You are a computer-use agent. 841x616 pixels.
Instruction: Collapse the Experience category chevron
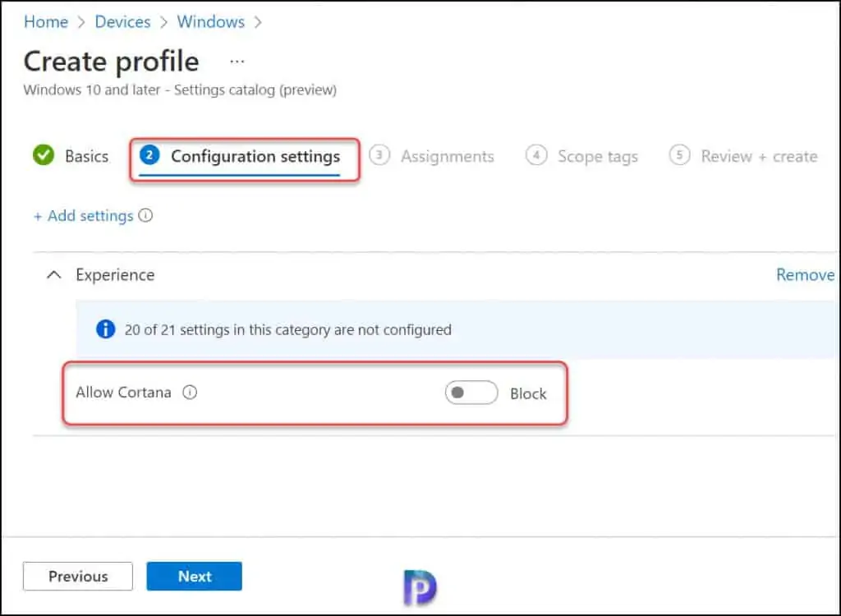53,274
